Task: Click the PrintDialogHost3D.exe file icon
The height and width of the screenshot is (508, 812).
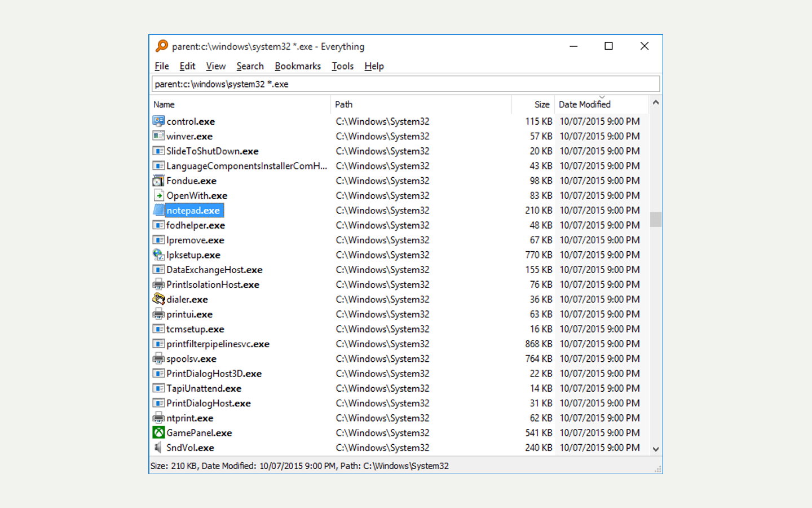Action: click(x=158, y=374)
